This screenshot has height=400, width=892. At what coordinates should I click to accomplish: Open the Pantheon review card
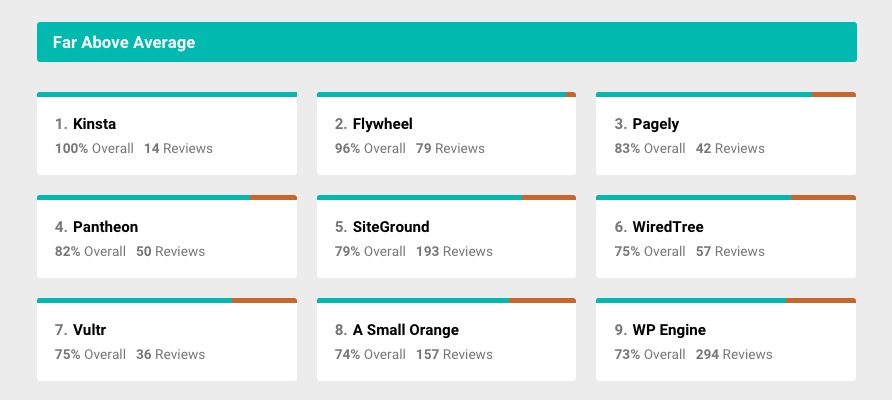click(x=167, y=237)
